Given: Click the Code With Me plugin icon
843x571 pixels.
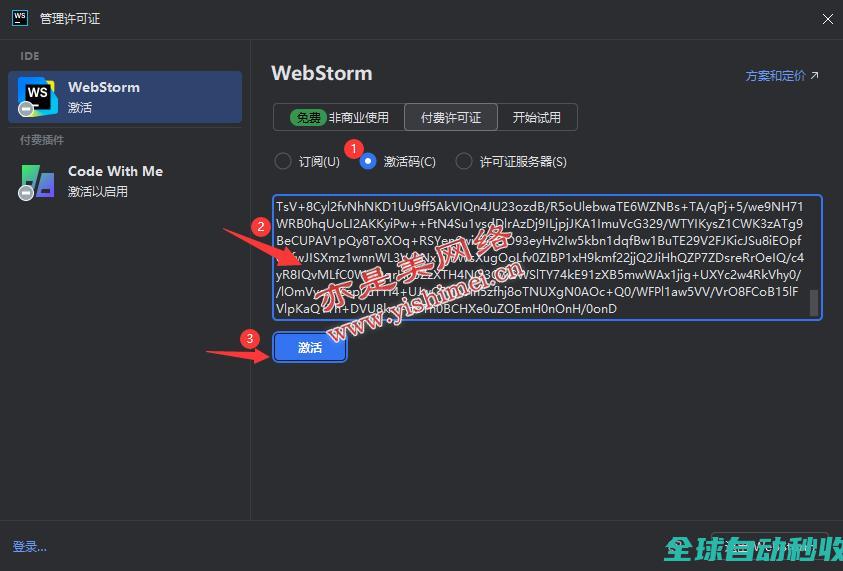Looking at the screenshot, I should tap(38, 180).
